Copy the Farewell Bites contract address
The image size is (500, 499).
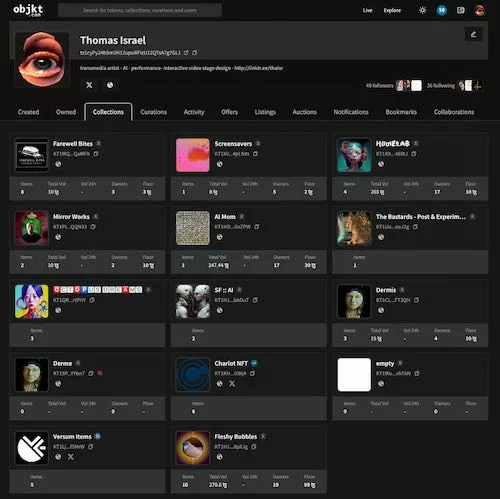[x=96, y=154]
